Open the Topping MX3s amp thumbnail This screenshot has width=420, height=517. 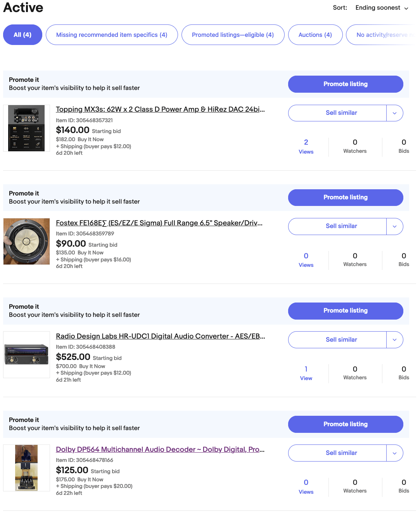coord(26,128)
